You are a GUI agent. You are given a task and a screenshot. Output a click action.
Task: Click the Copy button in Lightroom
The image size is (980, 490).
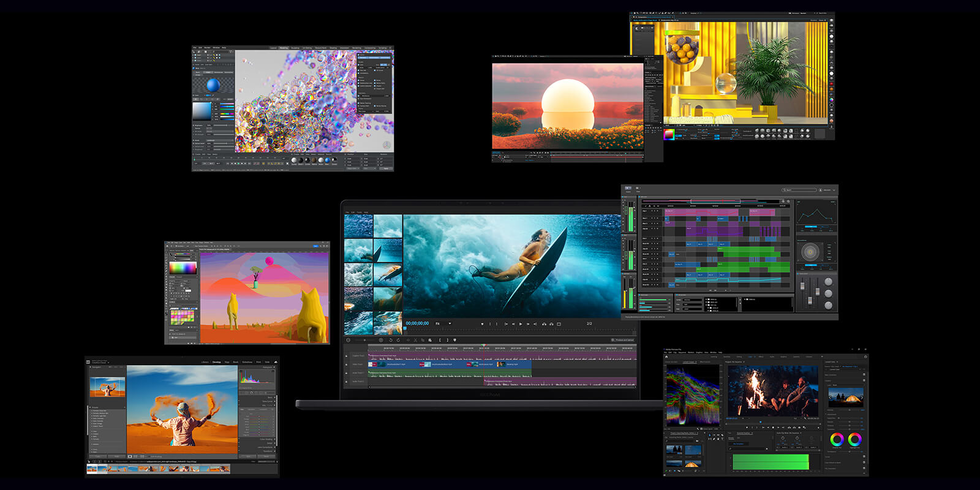98,456
